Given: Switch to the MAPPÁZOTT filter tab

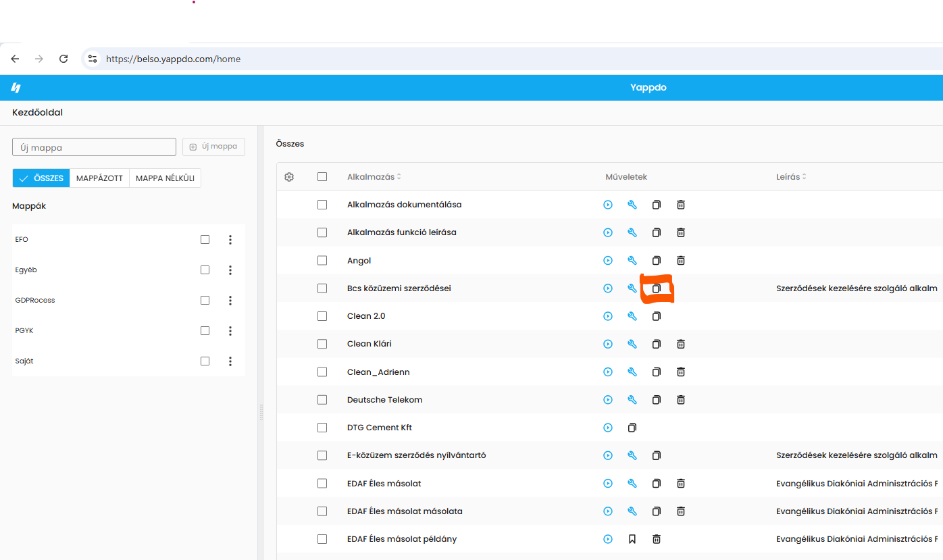Looking at the screenshot, I should tap(99, 178).
